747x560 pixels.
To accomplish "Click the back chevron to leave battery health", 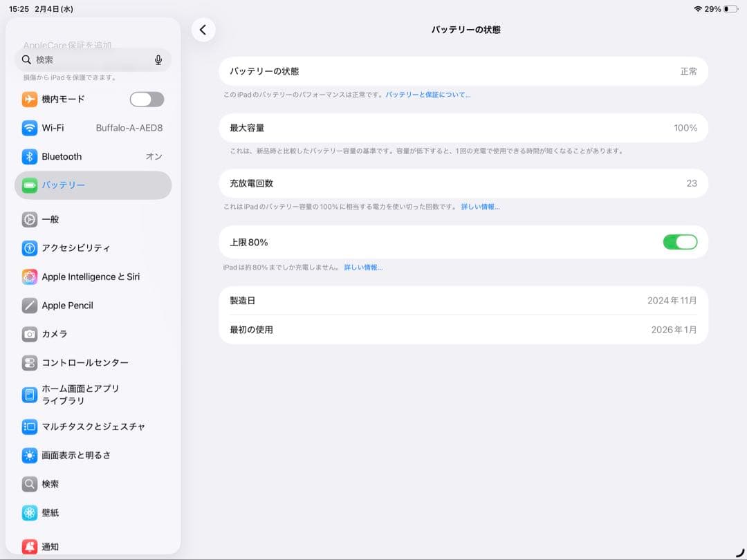I will point(203,30).
